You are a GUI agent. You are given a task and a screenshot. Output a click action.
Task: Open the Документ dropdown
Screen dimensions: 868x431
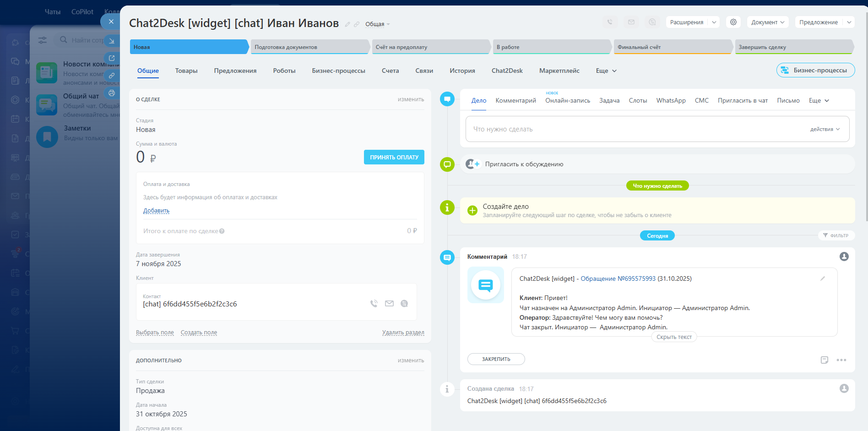(767, 22)
